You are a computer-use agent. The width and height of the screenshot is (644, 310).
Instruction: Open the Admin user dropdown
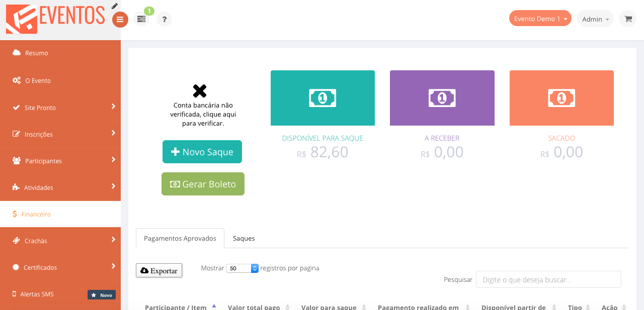[595, 19]
